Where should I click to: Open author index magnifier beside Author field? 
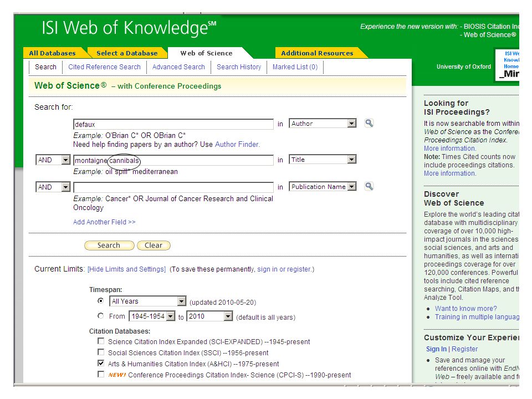point(369,123)
